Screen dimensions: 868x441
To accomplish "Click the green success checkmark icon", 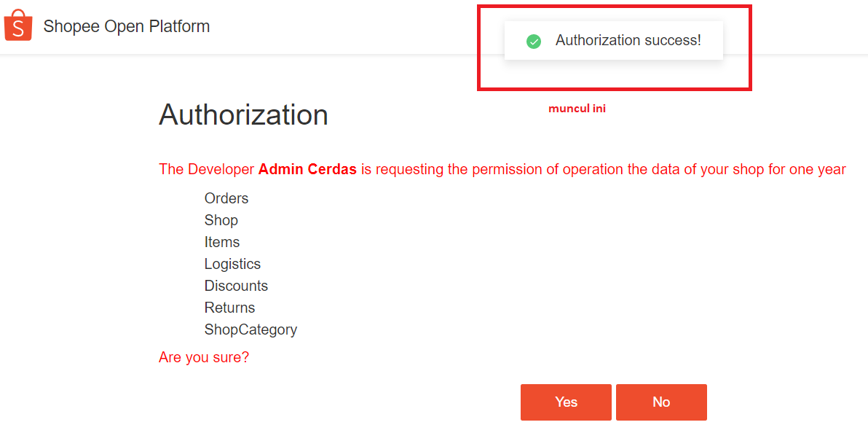I will tap(534, 41).
